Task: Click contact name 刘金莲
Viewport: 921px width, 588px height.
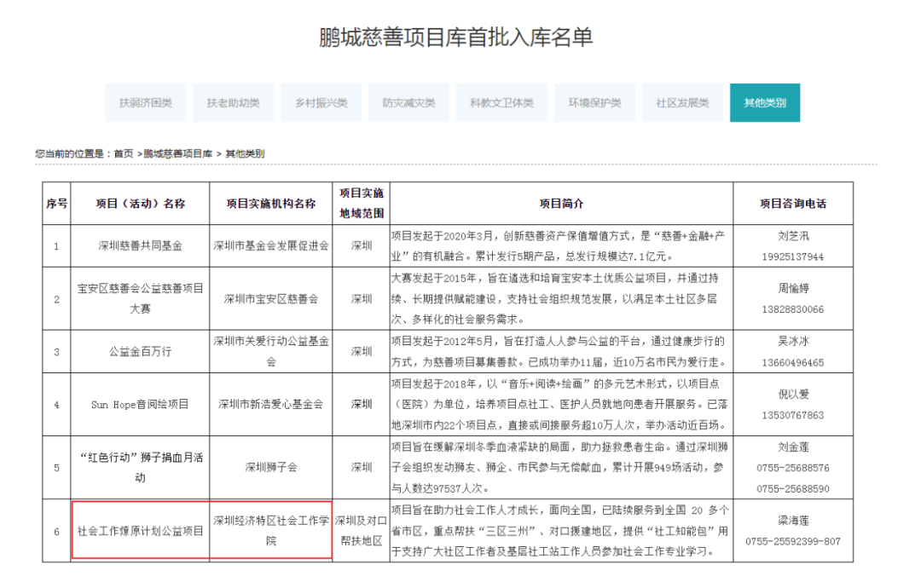Action: (x=793, y=447)
